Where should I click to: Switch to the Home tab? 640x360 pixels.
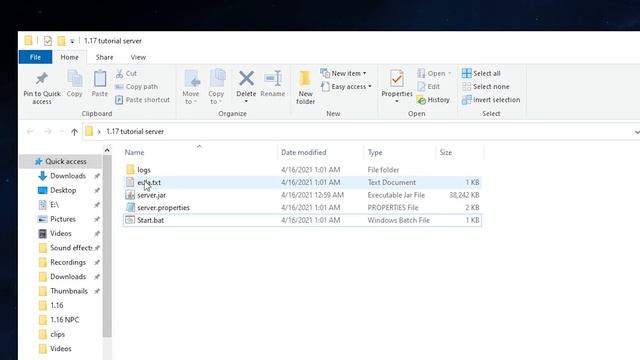(x=69, y=57)
